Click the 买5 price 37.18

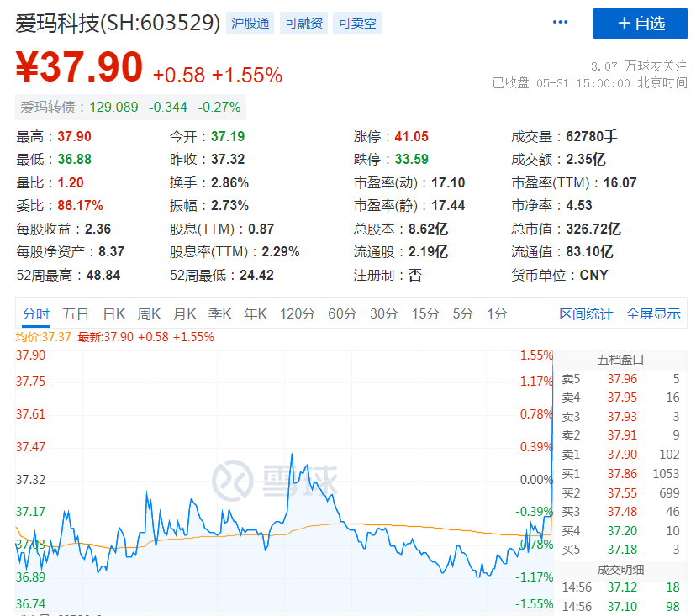pyautogui.click(x=622, y=550)
